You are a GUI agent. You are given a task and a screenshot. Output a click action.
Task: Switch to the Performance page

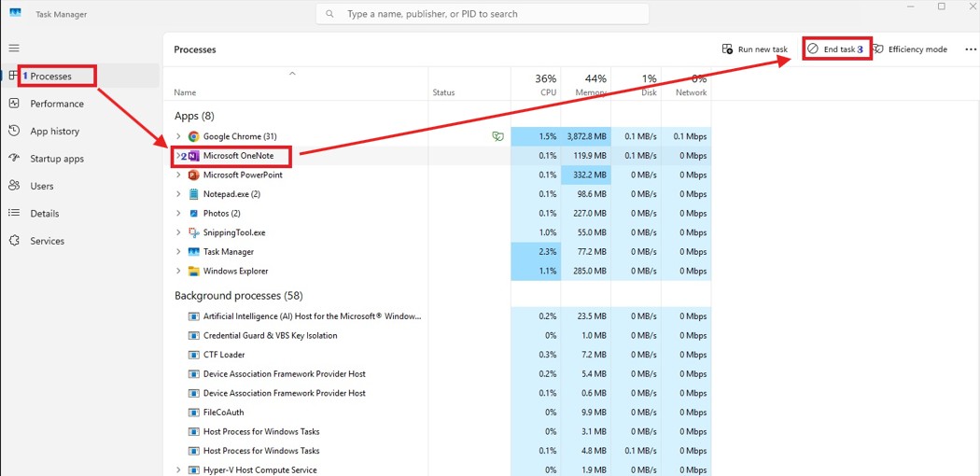80,104
